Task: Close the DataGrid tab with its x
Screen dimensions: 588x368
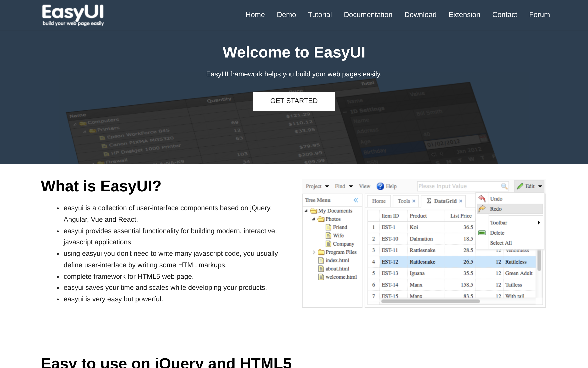Action: (x=461, y=201)
